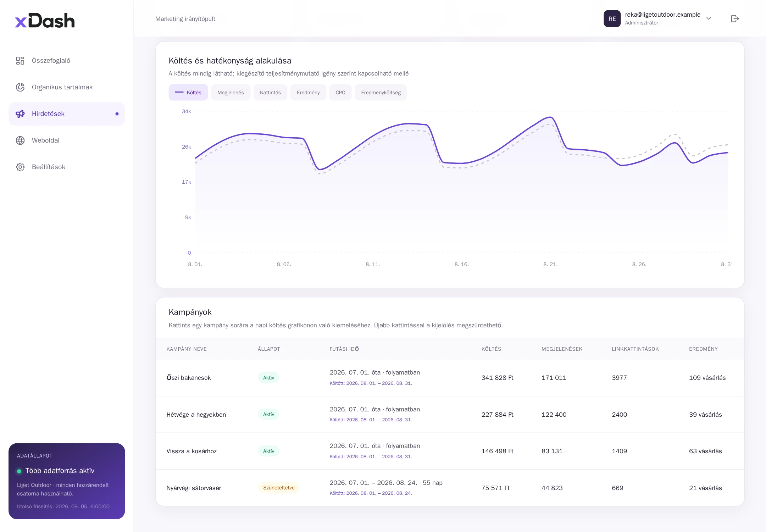Click the xDash logo
The image size is (766, 532).
click(45, 21)
